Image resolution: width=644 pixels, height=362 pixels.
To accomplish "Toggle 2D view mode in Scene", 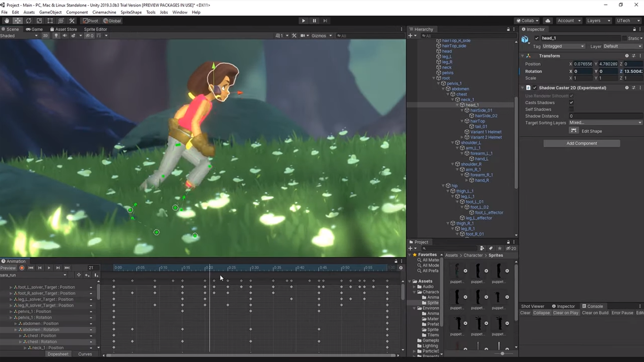I will pos(45,36).
